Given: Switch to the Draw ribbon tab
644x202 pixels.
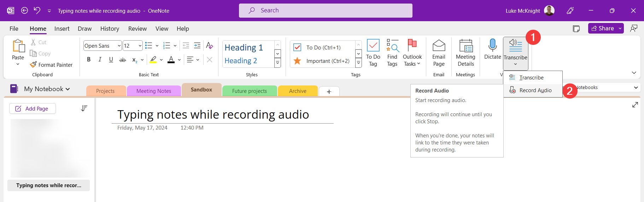Looking at the screenshot, I should [x=84, y=29].
